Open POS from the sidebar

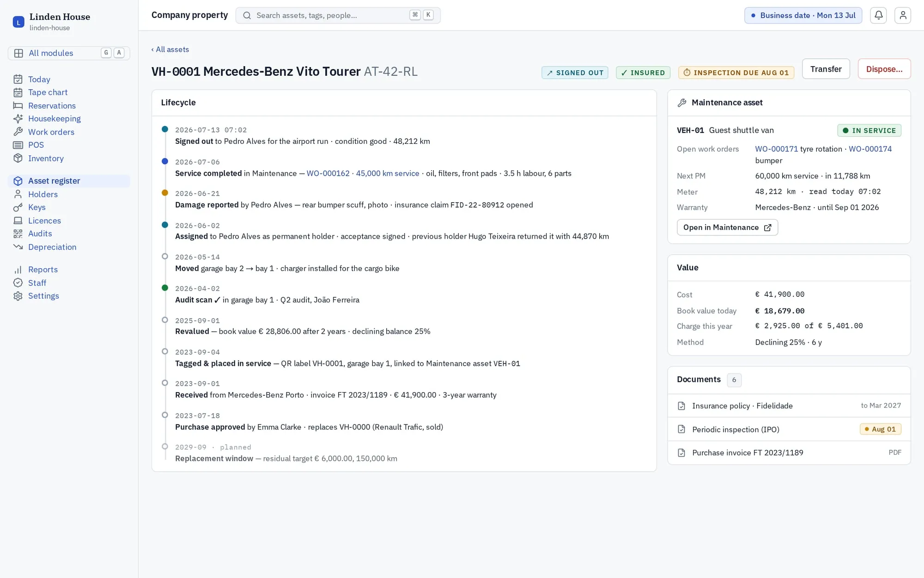click(69, 145)
